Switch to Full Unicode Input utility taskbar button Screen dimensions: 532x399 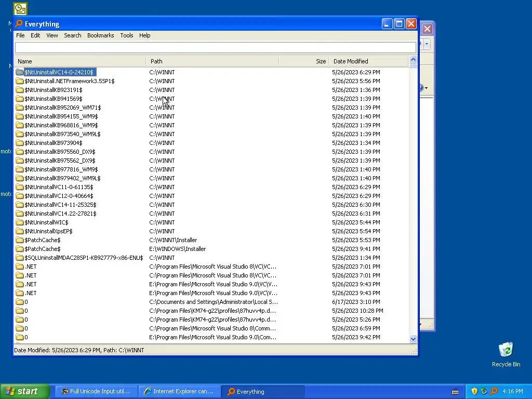96,391
